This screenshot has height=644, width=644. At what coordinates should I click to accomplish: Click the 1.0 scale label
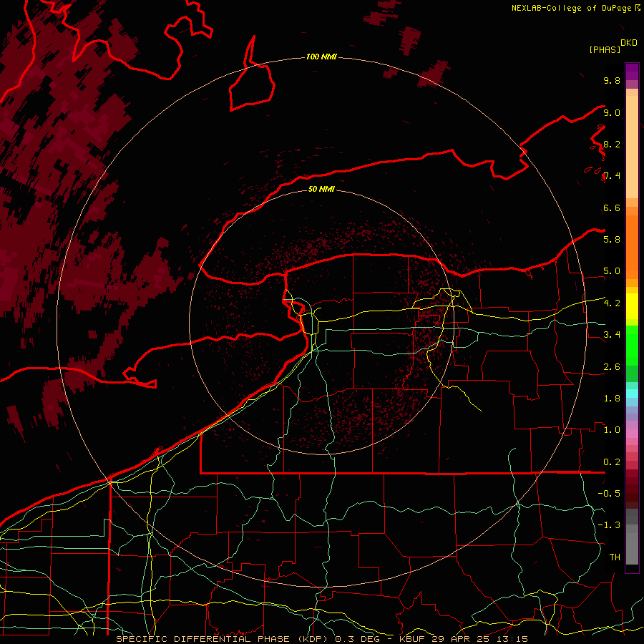[612, 429]
